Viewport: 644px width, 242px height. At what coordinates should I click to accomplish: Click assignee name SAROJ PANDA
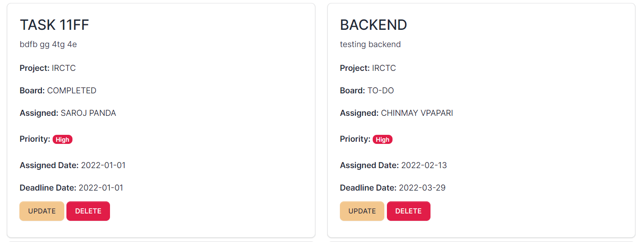pos(88,113)
